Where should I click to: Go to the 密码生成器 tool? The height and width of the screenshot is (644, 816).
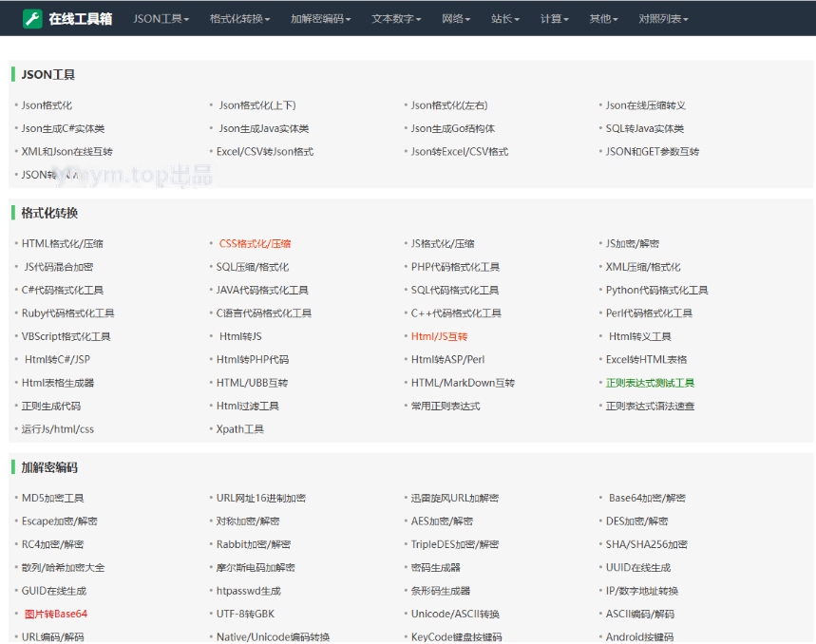(436, 567)
